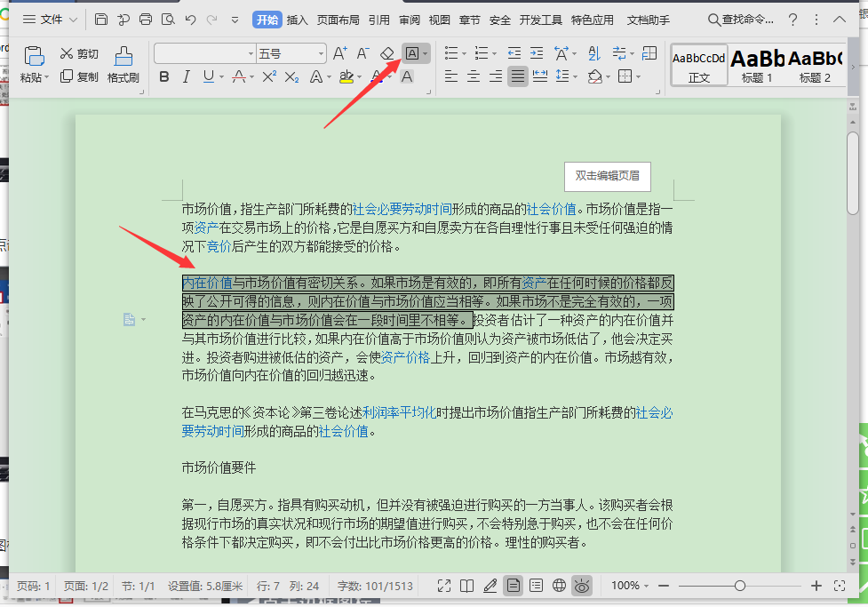Toggle italic formatting
Screen dimensions: 868x607
coord(186,77)
